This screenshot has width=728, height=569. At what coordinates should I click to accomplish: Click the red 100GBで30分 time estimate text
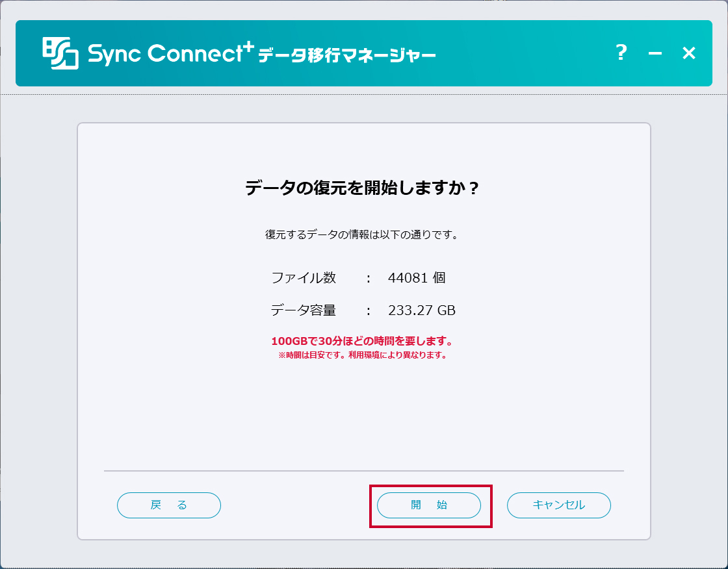point(363,341)
